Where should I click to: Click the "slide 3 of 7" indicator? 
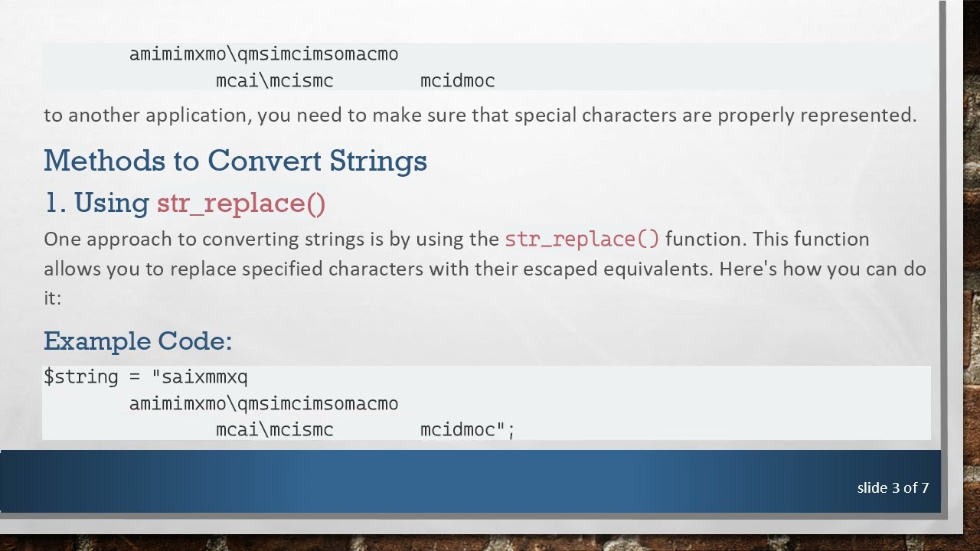[893, 487]
